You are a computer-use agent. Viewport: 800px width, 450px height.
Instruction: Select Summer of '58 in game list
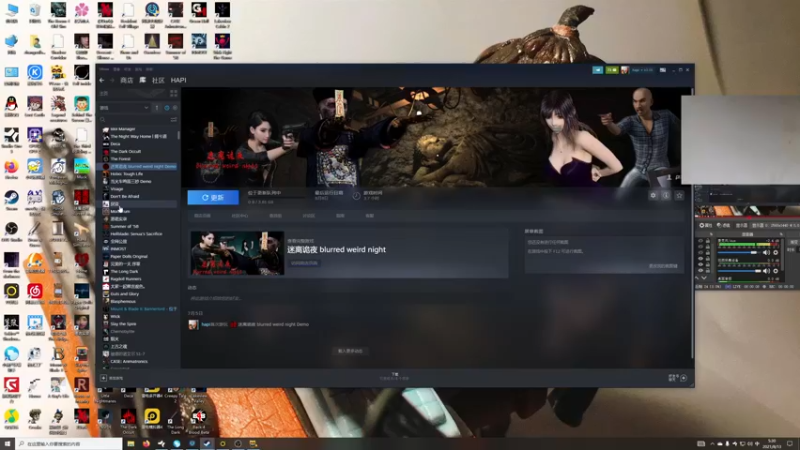point(124,226)
